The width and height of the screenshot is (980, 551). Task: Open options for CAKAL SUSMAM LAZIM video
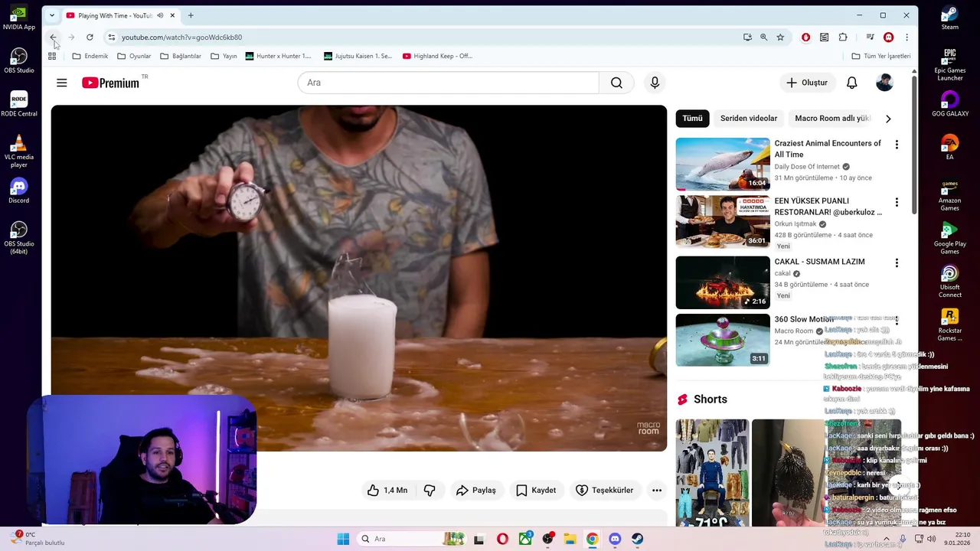pyautogui.click(x=897, y=263)
